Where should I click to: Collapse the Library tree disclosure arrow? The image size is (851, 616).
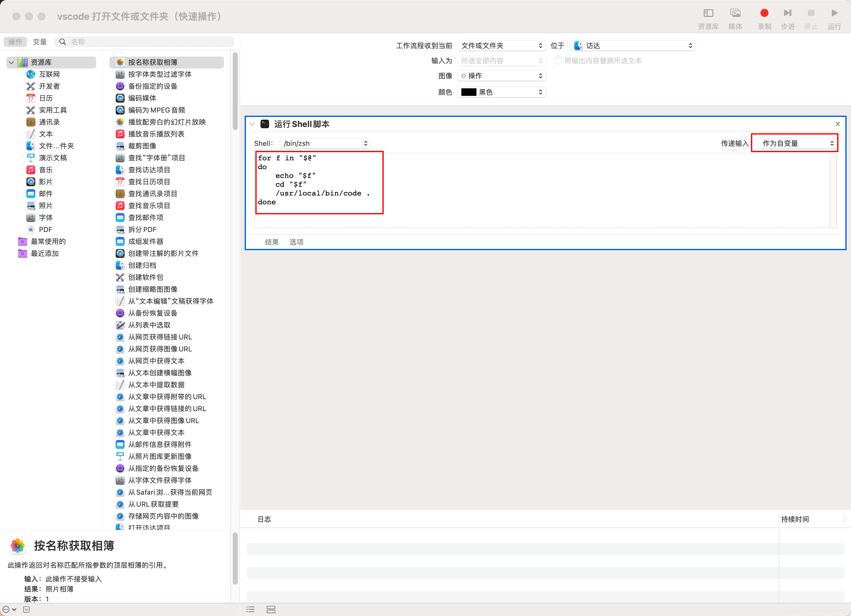click(x=11, y=62)
